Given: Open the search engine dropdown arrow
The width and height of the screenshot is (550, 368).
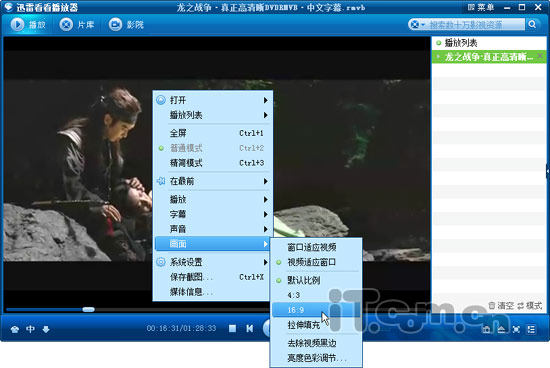Looking at the screenshot, I should [423, 25].
